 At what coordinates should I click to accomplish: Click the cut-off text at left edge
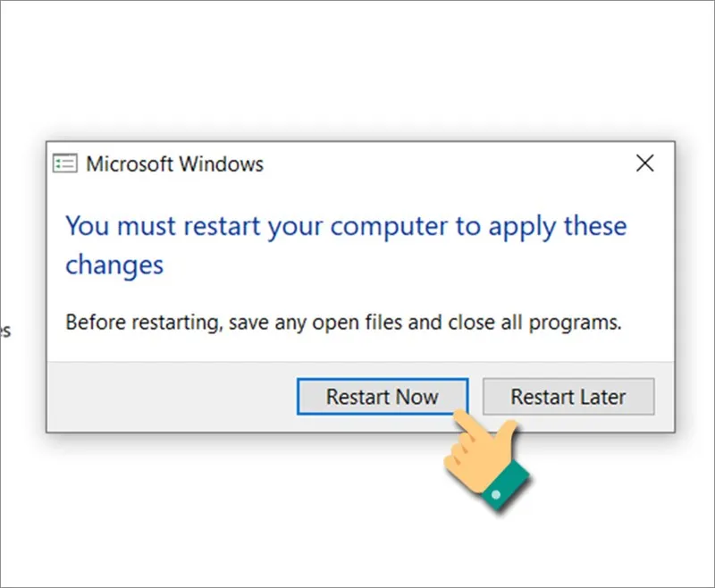click(x=4, y=331)
